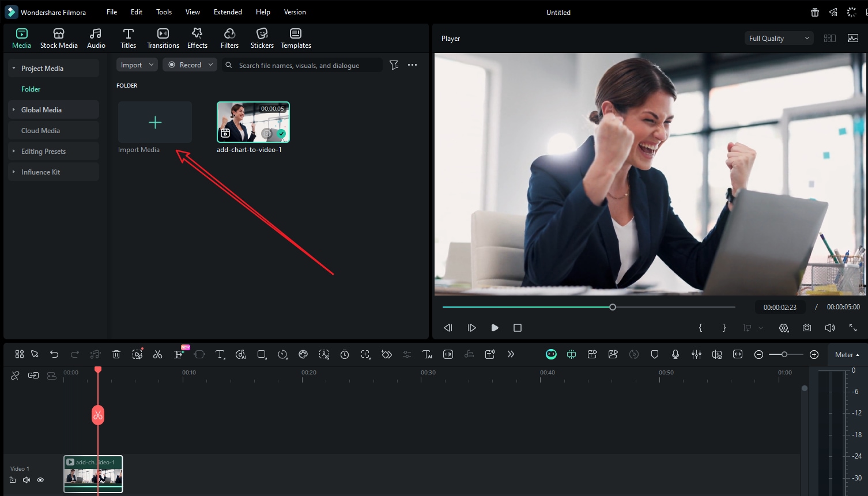Delete selected clip with the trash icon
This screenshot has height=496, width=868.
[116, 354]
